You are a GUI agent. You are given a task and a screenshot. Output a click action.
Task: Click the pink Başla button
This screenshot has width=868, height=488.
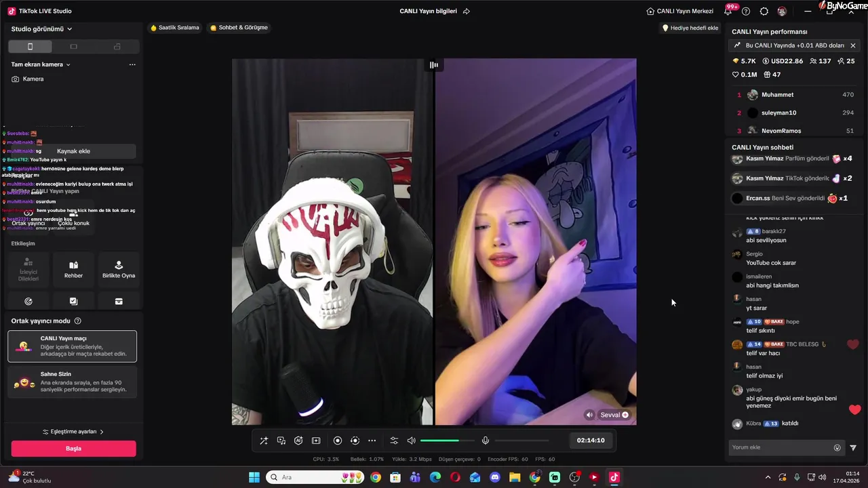tap(73, 449)
